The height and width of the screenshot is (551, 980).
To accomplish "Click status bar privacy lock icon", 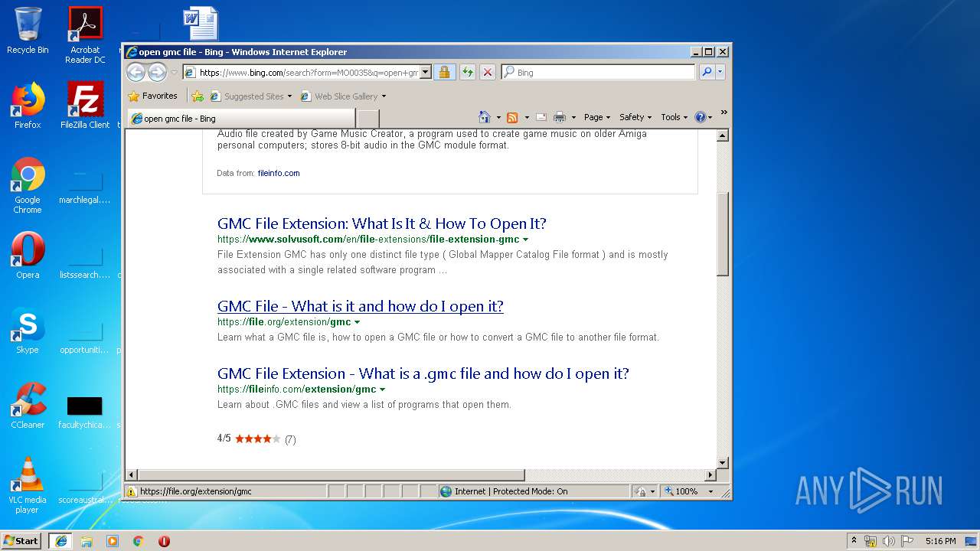I will pyautogui.click(x=640, y=491).
